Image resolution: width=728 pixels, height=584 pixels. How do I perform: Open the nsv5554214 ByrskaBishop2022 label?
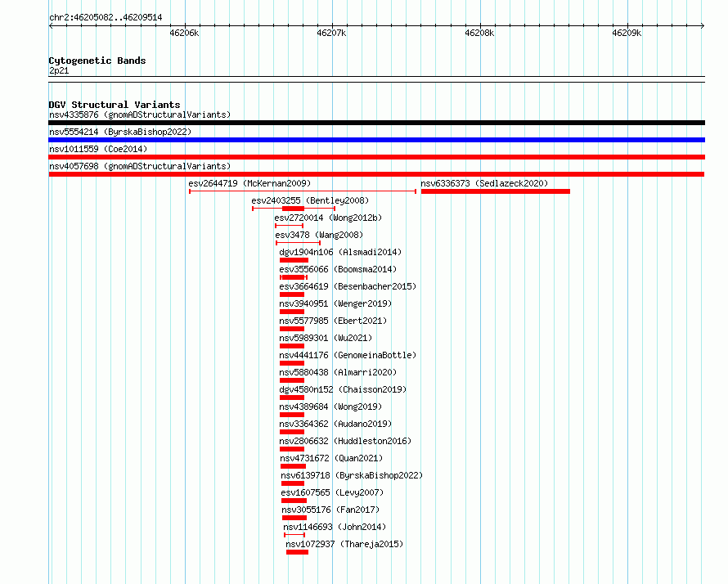[x=120, y=132]
